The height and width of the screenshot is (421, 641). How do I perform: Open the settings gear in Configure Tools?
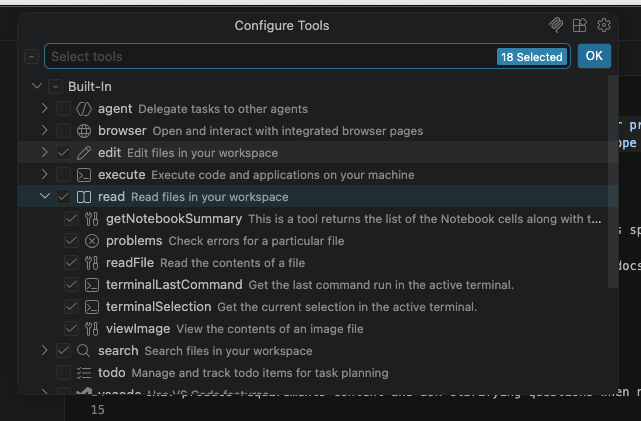pyautogui.click(x=603, y=25)
